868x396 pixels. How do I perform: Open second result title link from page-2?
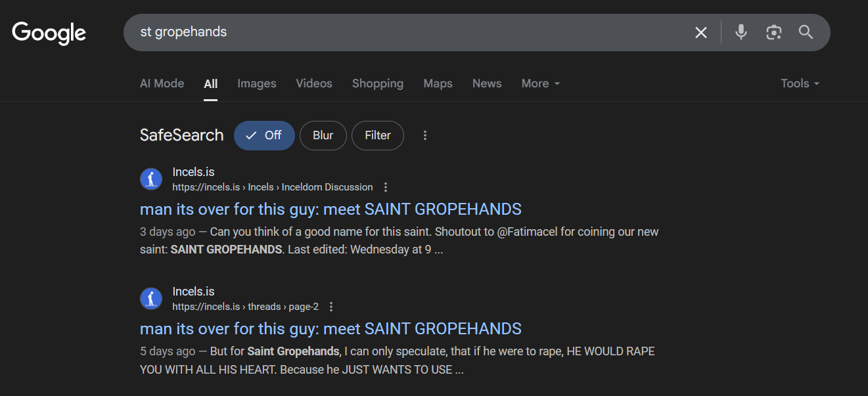coord(331,329)
